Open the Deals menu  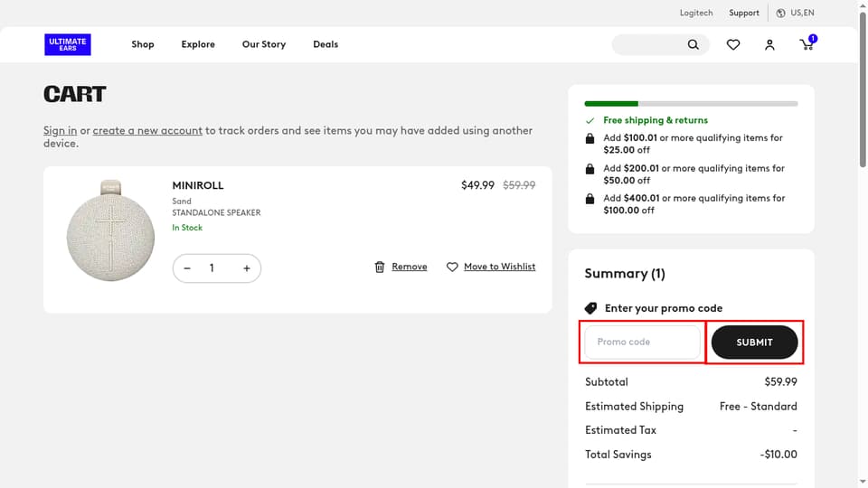[325, 44]
